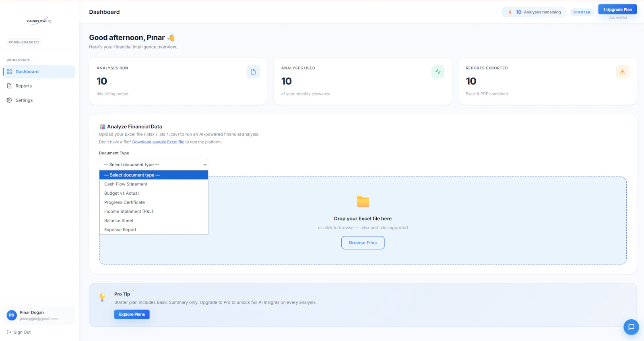Click the ANALYSES USED card label
The height and width of the screenshot is (341, 644).
[298, 68]
